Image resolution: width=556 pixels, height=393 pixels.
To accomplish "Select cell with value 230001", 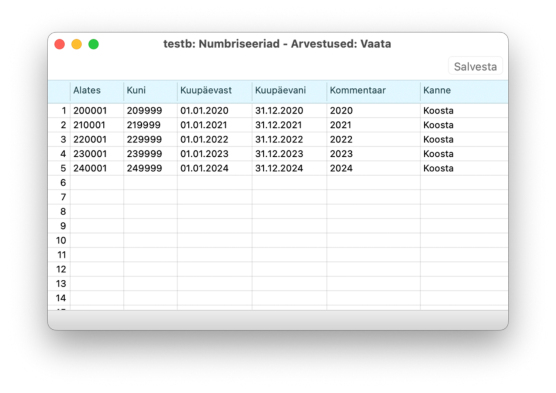I will 97,154.
